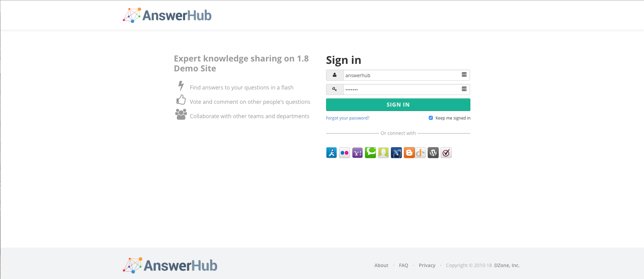Viewport: 644px width, 279px height.
Task: Open the About footer link
Action: [381, 265]
